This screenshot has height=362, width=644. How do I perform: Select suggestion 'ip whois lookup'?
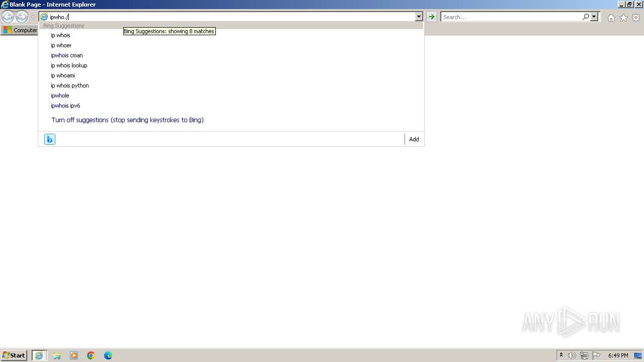point(231,65)
